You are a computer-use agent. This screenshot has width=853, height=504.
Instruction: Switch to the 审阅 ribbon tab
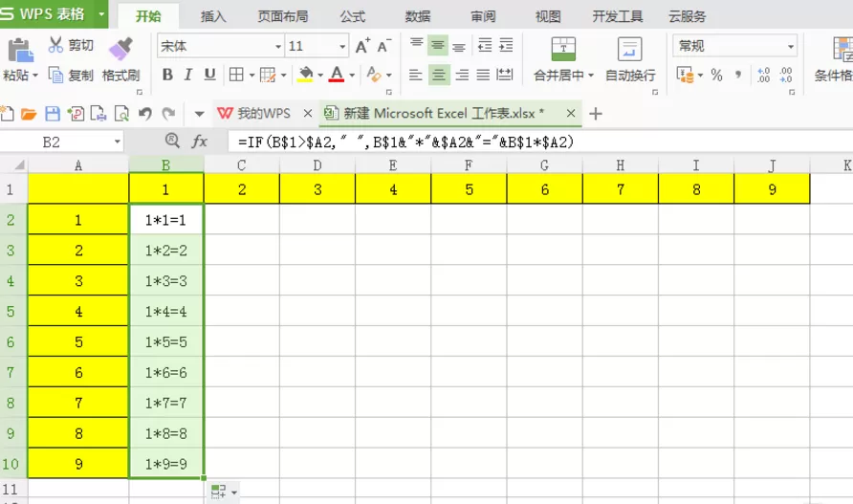(483, 16)
